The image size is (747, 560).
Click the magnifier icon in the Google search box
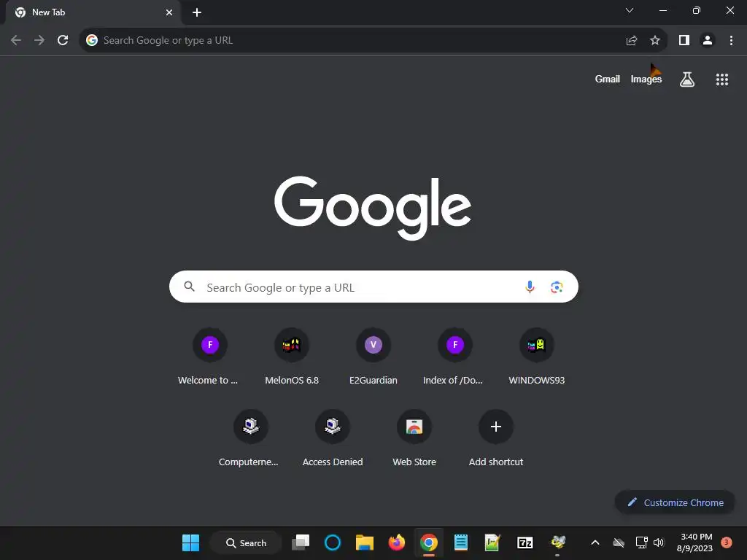[190, 287]
